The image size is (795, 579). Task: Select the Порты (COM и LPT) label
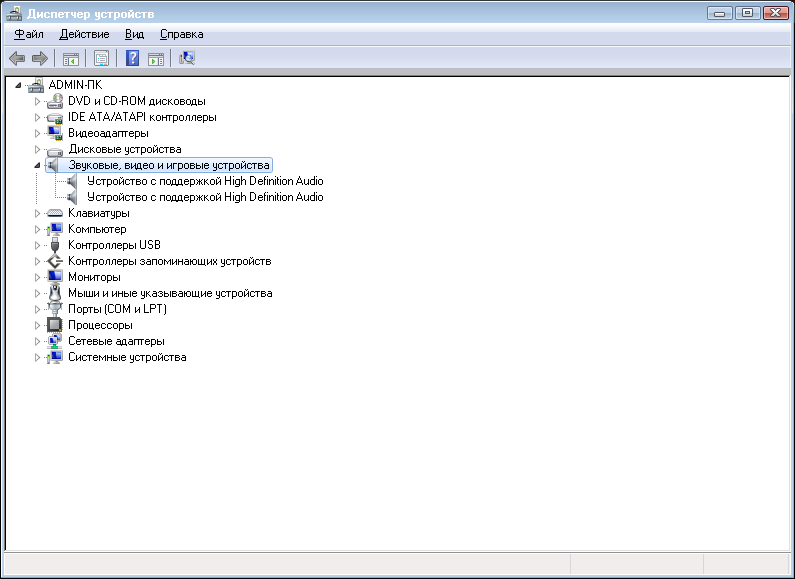click(x=117, y=309)
